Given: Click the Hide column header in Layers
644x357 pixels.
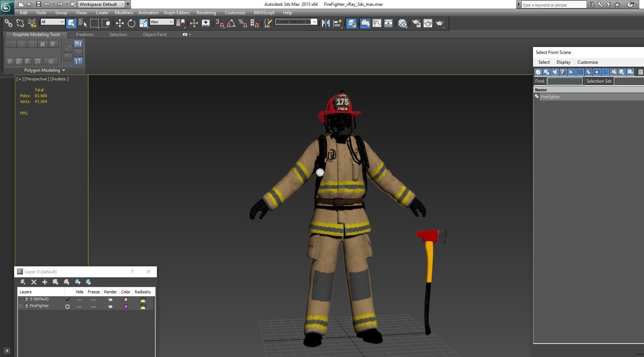Looking at the screenshot, I should pos(79,292).
